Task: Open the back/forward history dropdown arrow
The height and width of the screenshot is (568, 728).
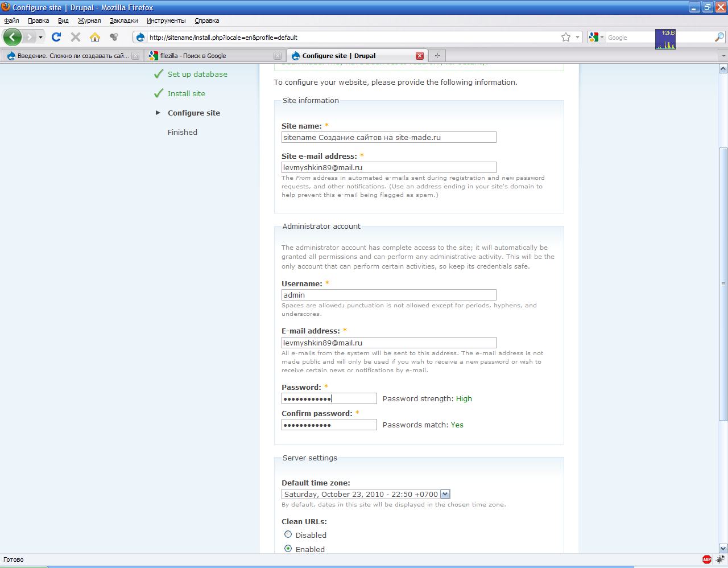Action: coord(40,38)
